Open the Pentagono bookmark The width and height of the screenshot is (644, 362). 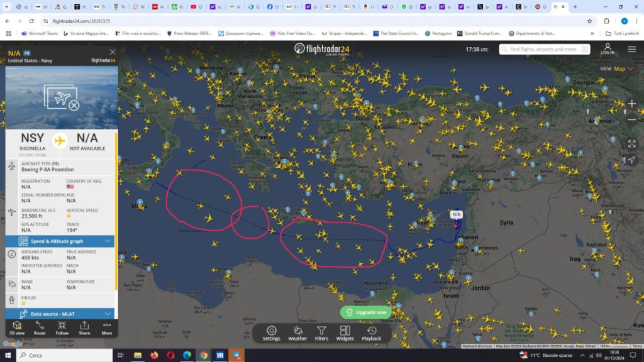[x=438, y=34]
